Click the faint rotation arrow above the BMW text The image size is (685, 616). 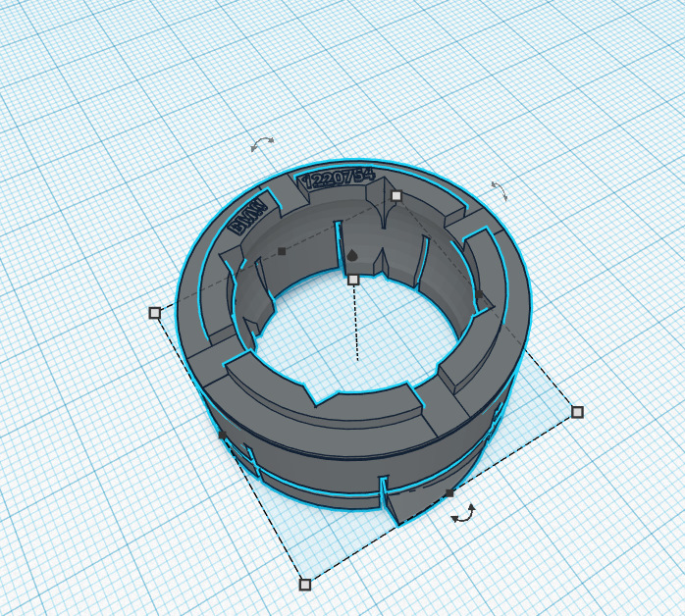[262, 144]
